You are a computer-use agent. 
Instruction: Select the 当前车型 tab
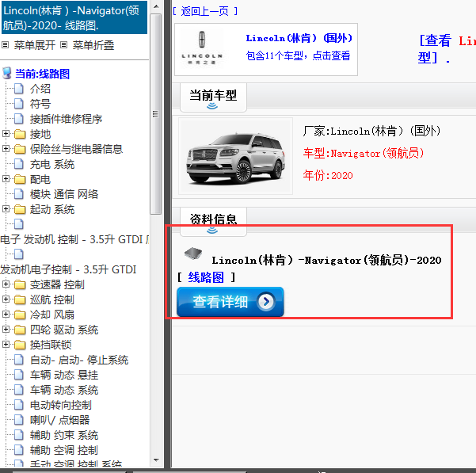click(213, 97)
